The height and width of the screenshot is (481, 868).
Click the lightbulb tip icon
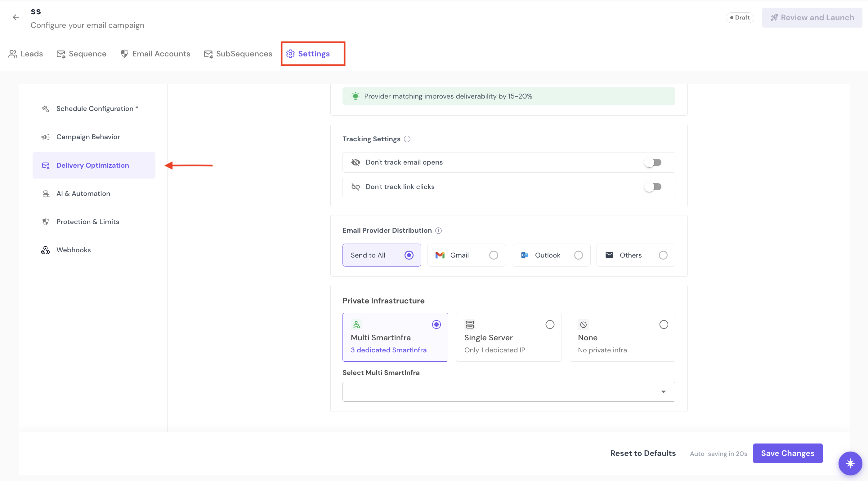click(356, 96)
